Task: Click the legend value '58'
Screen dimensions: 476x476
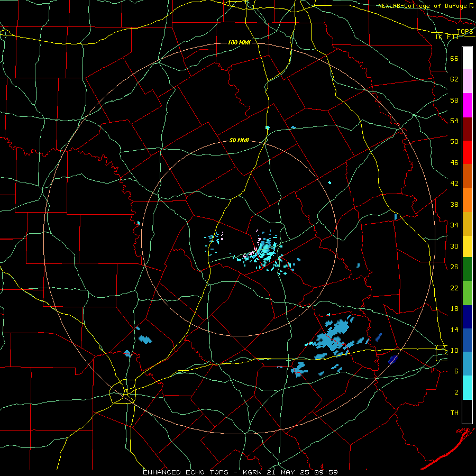Action: (x=454, y=100)
